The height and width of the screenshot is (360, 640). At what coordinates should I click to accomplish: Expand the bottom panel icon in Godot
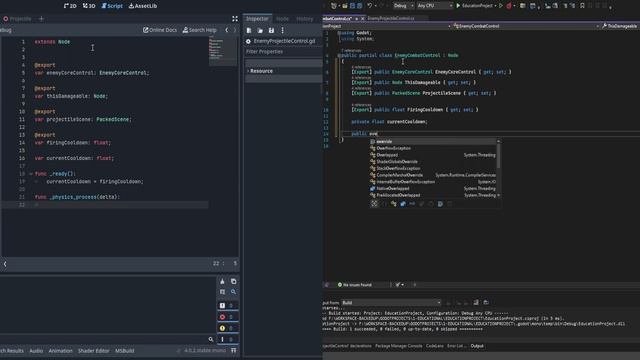(233, 351)
